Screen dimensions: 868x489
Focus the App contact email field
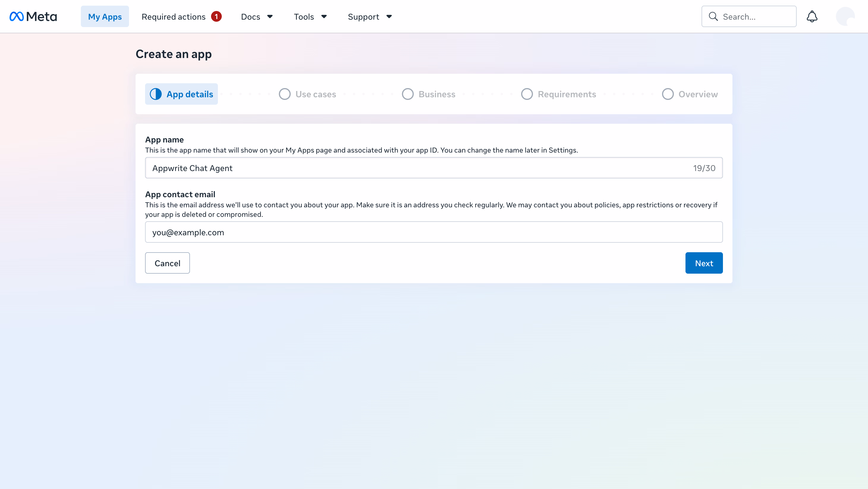tap(434, 232)
